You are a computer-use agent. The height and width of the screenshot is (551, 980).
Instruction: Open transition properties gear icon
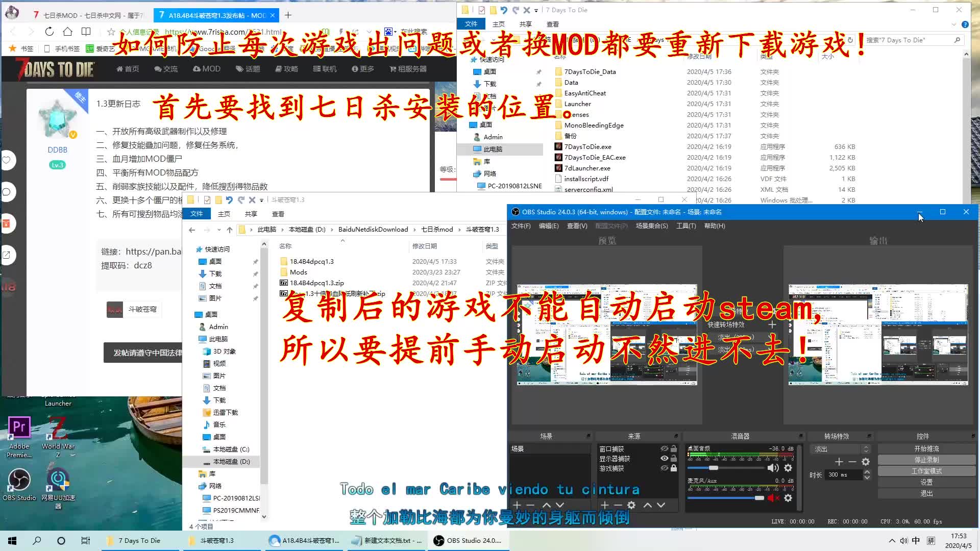coord(866,462)
